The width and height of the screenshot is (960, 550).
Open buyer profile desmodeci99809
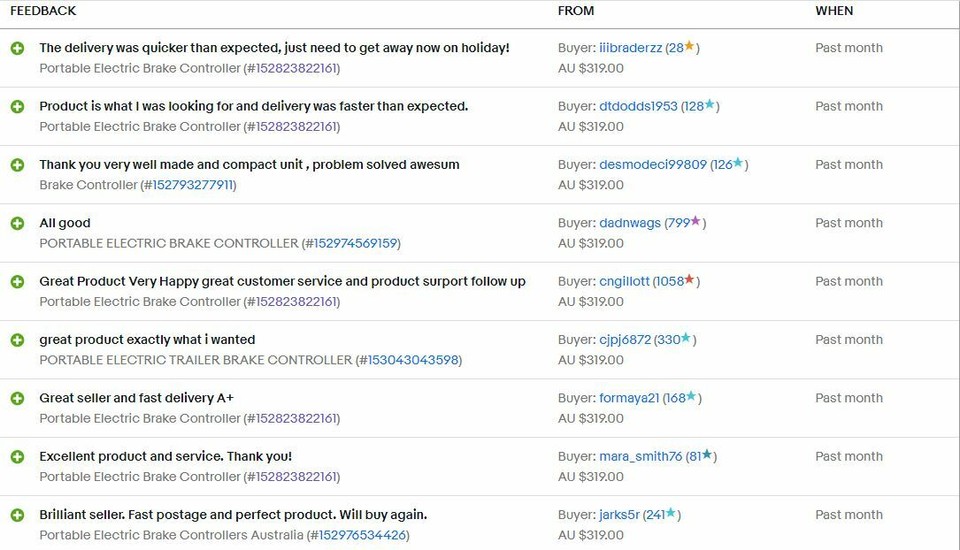pyautogui.click(x=652, y=165)
